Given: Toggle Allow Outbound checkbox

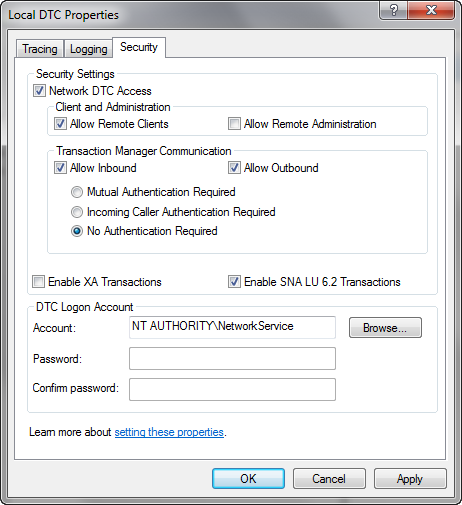Looking at the screenshot, I should 234,168.
